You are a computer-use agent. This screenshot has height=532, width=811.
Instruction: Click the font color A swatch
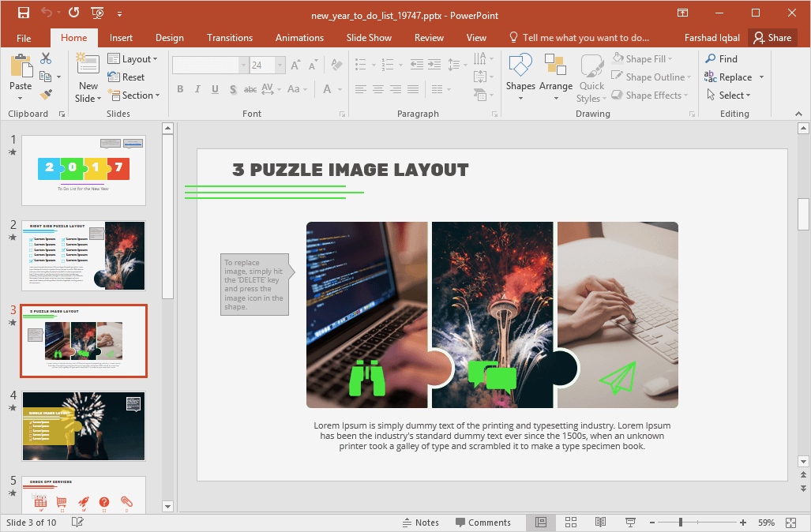[x=327, y=89]
